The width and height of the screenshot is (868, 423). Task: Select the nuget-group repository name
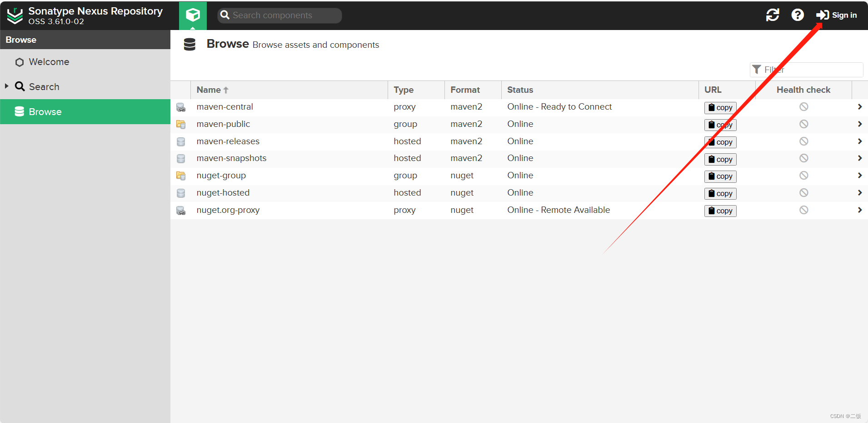pos(221,175)
